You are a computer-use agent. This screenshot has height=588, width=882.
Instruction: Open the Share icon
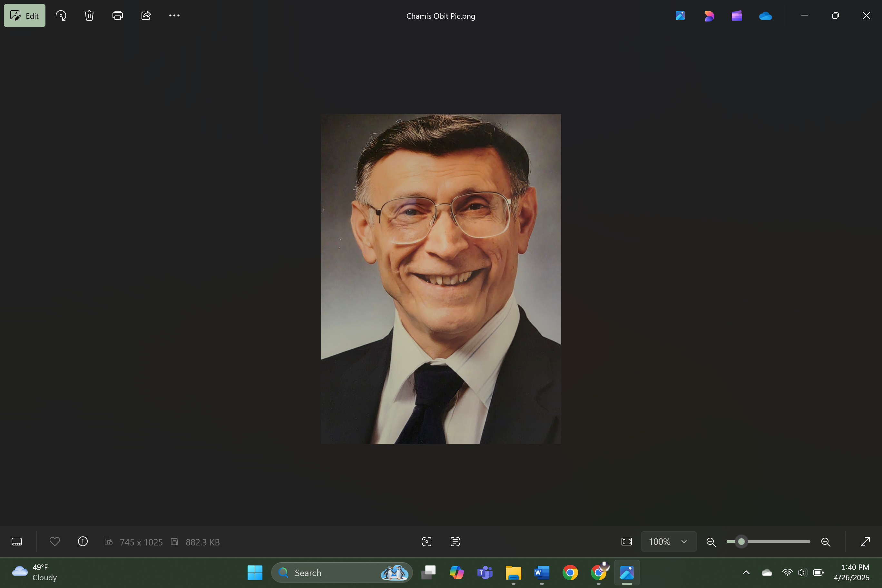pyautogui.click(x=146, y=16)
